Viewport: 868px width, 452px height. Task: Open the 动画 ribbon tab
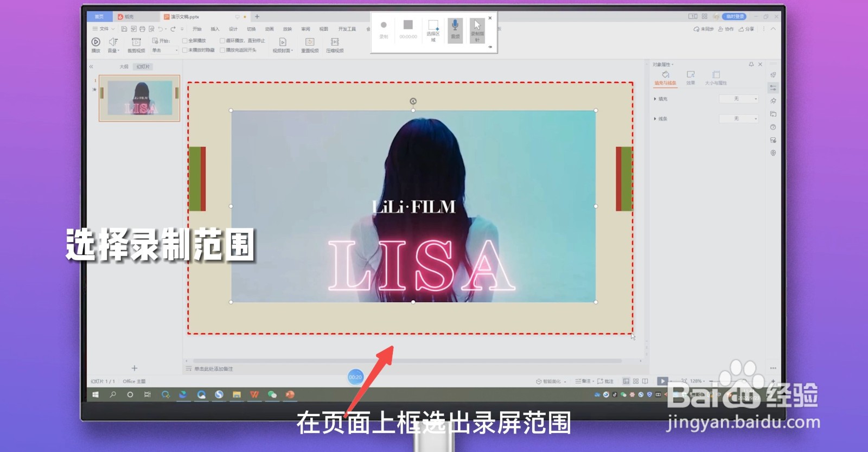269,29
